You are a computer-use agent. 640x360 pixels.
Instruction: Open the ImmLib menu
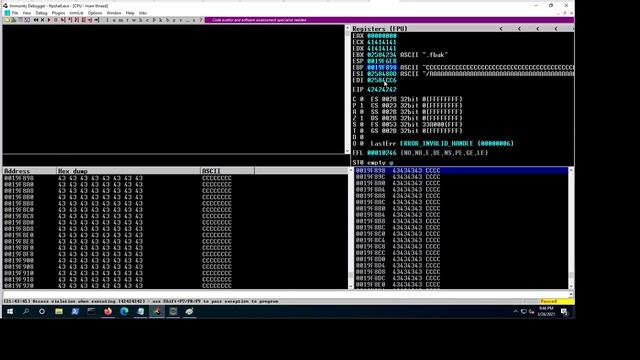[76, 13]
